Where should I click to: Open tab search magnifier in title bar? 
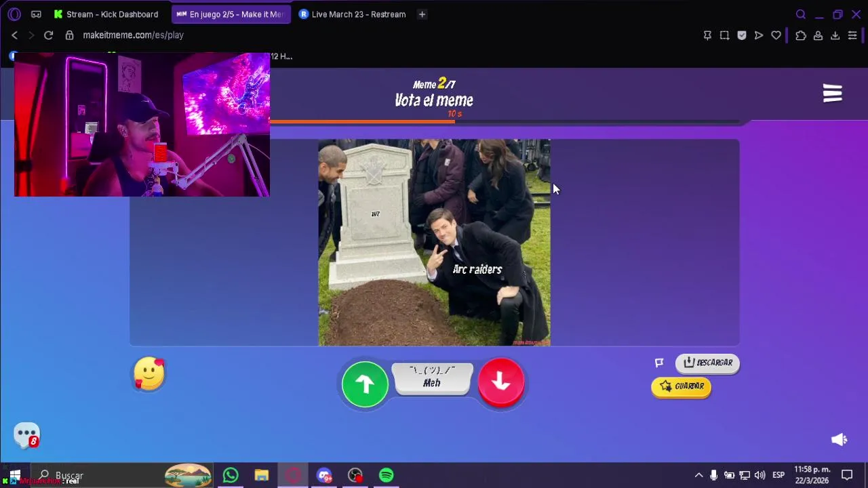(801, 14)
